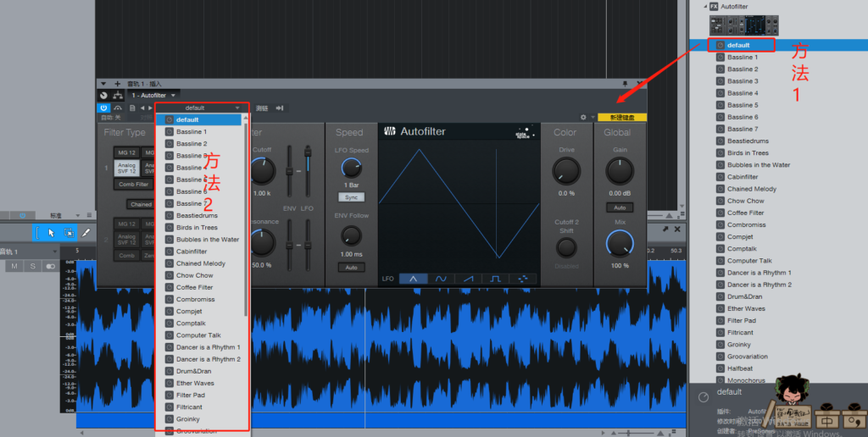The width and height of the screenshot is (868, 437).
Task: Select Groovariation in the browser list
Action: point(748,357)
